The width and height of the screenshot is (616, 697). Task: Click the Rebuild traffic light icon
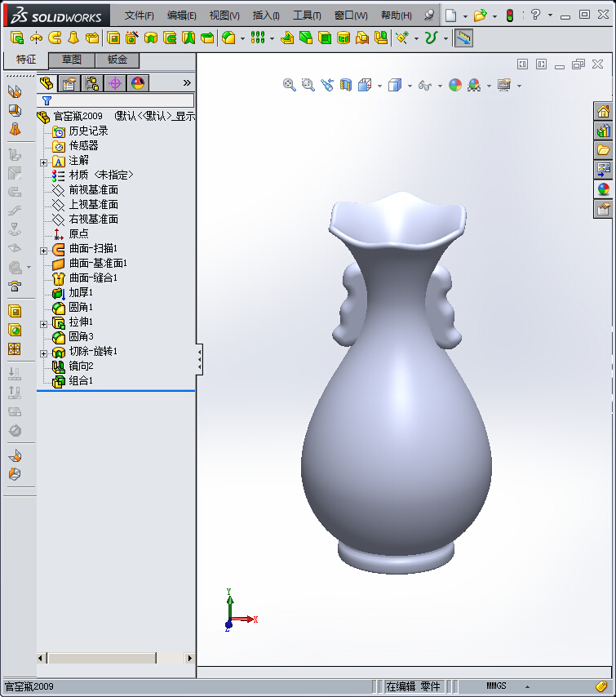coord(510,16)
